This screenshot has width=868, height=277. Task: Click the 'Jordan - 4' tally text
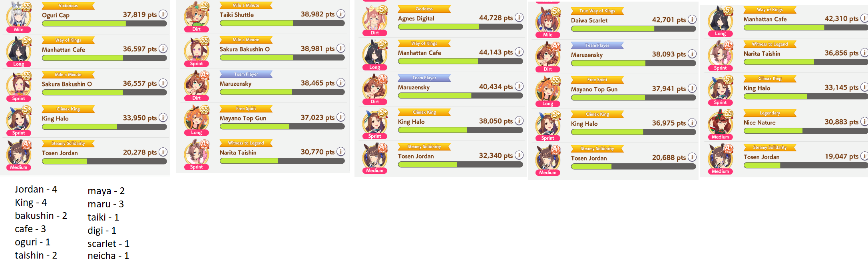(36, 189)
